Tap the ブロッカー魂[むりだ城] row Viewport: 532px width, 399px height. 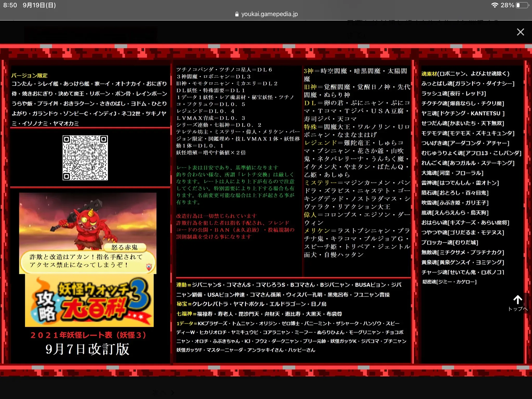450,242
